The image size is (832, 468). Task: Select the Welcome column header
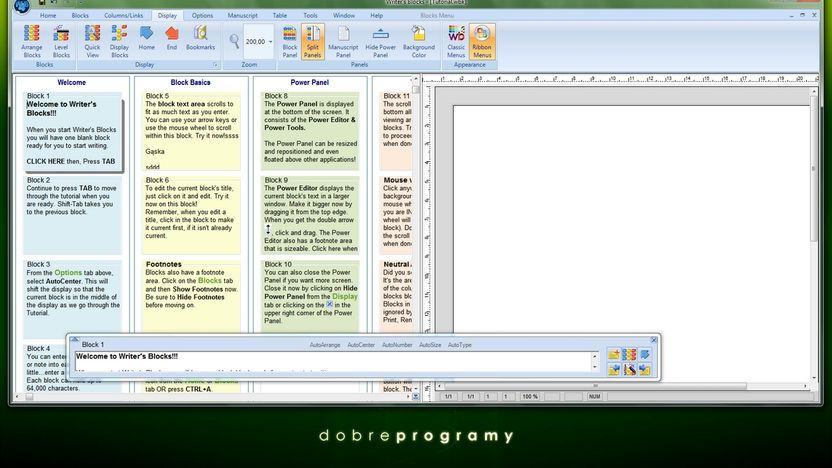coord(72,83)
